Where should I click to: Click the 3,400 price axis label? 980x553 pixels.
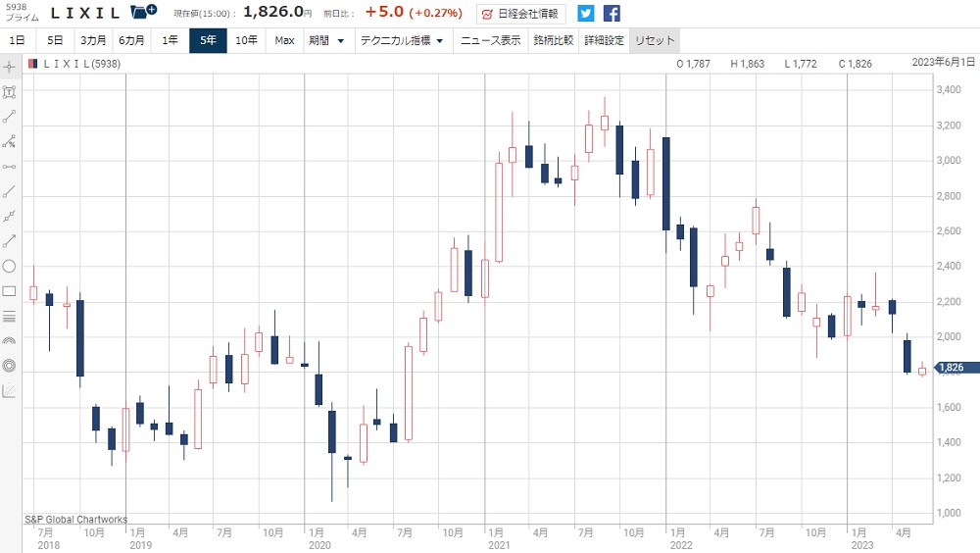949,90
